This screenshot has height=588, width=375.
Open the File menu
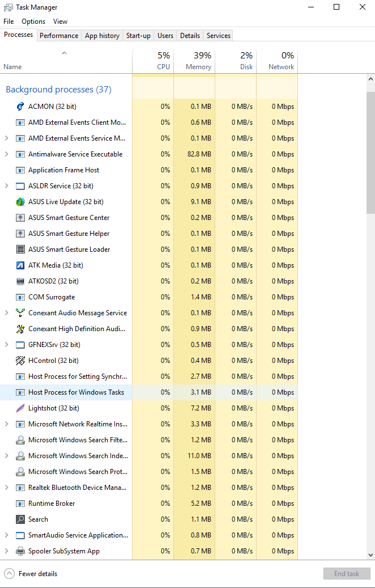pyautogui.click(x=8, y=22)
